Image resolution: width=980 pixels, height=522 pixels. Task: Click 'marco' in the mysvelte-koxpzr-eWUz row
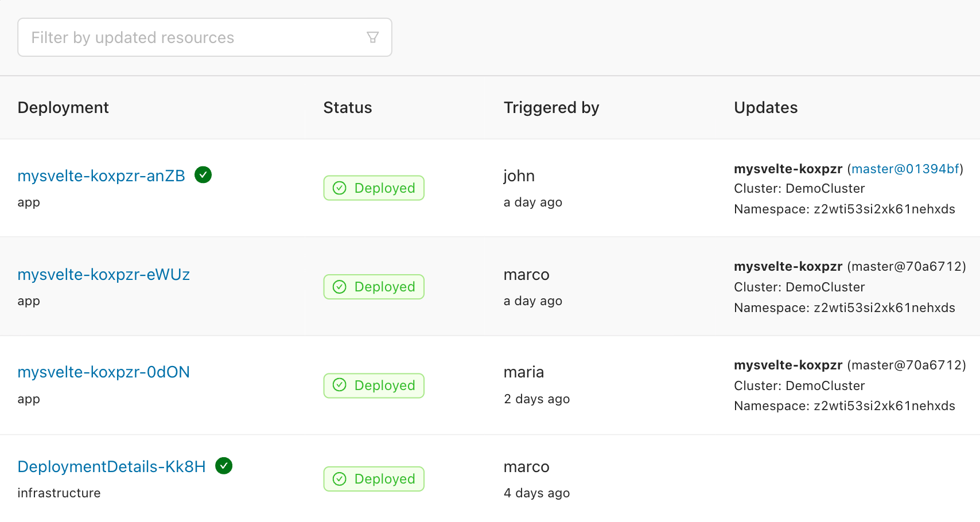[x=527, y=274]
